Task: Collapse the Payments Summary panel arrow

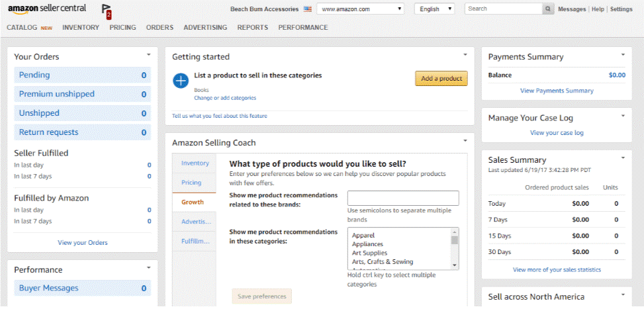Action: [623, 54]
